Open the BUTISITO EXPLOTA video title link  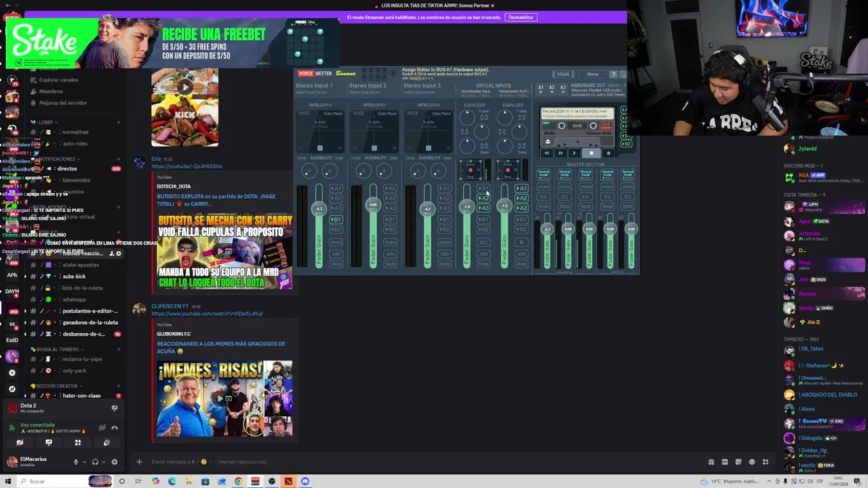click(216, 200)
